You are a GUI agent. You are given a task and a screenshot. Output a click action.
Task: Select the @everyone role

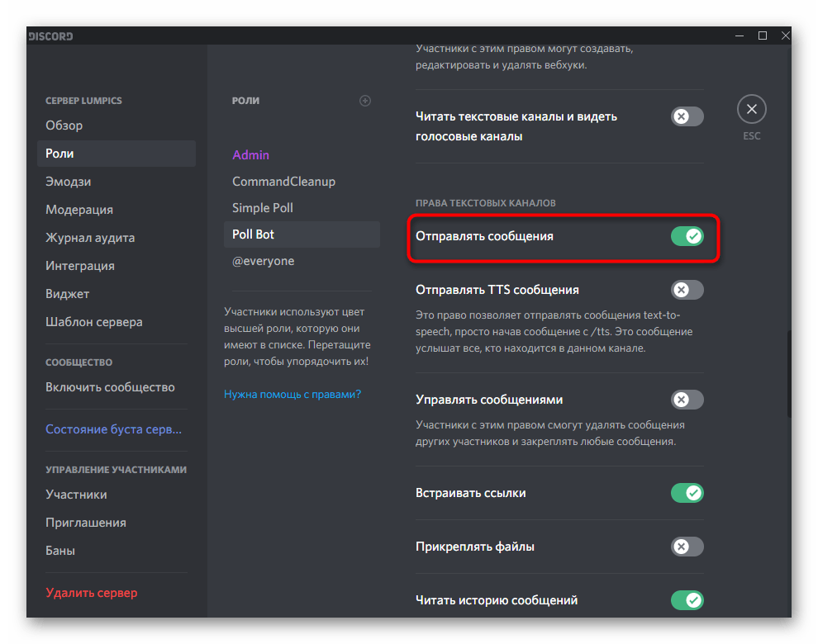(x=302, y=261)
